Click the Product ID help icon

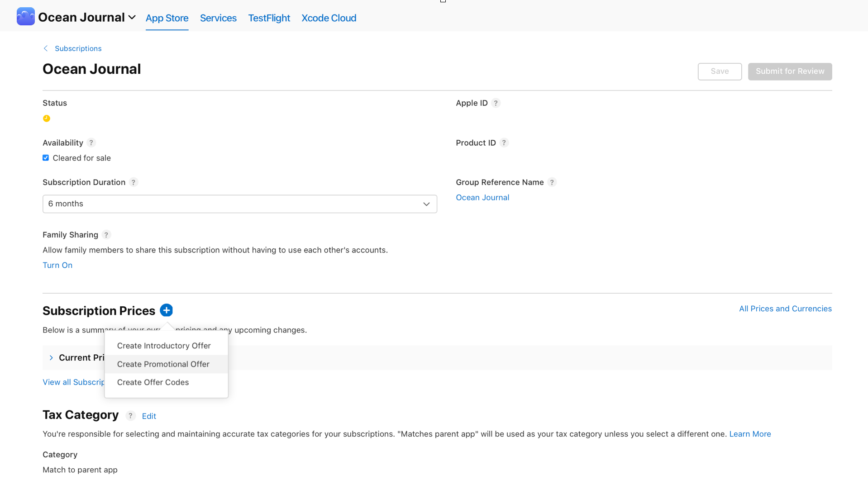(x=504, y=143)
